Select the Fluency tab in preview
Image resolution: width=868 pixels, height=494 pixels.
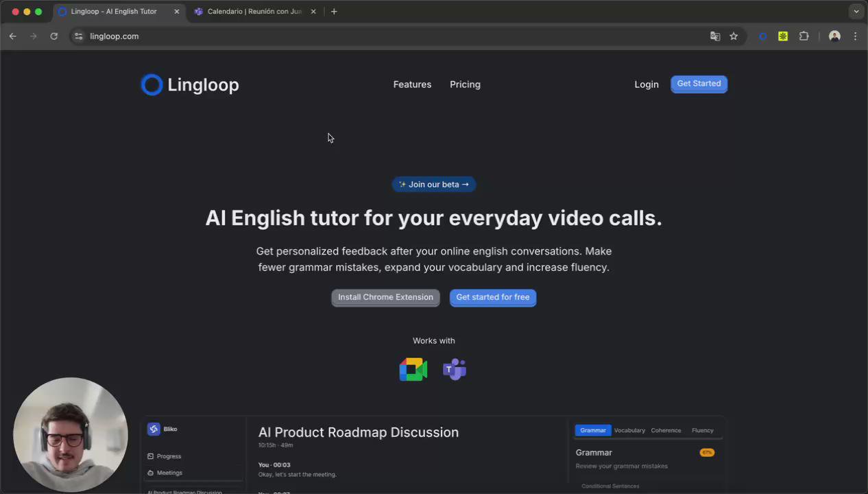pos(703,430)
